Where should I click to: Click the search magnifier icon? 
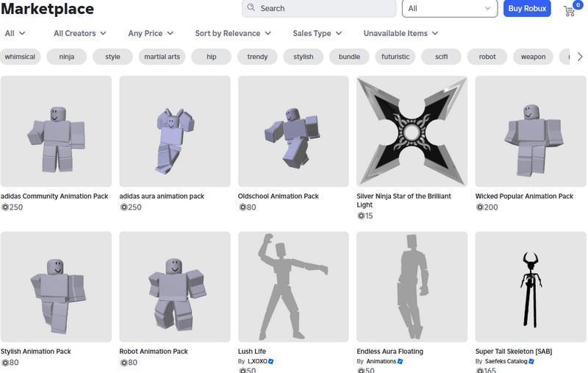coord(251,8)
